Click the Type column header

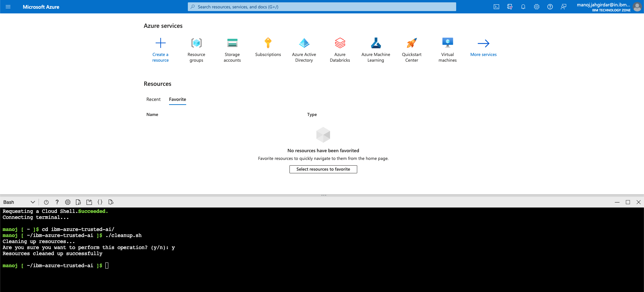[312, 115]
